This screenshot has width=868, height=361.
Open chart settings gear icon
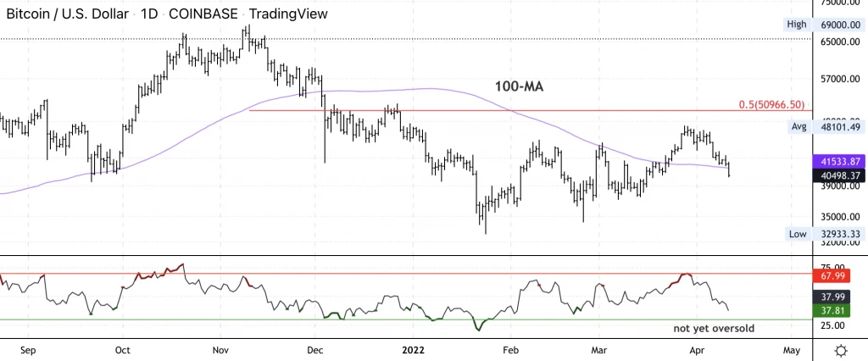[x=841, y=351]
